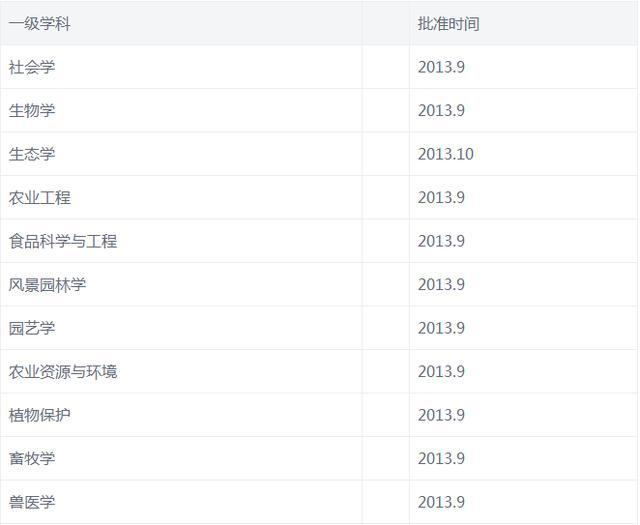
Task: Select the 生物学 cell
Action: click(32, 110)
